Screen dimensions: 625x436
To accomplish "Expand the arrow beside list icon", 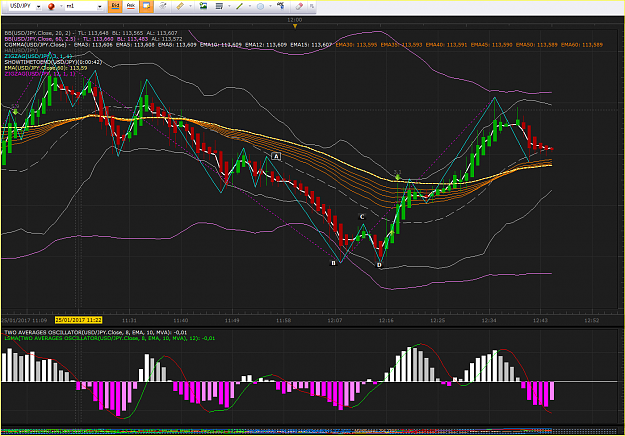I will tap(229, 6).
